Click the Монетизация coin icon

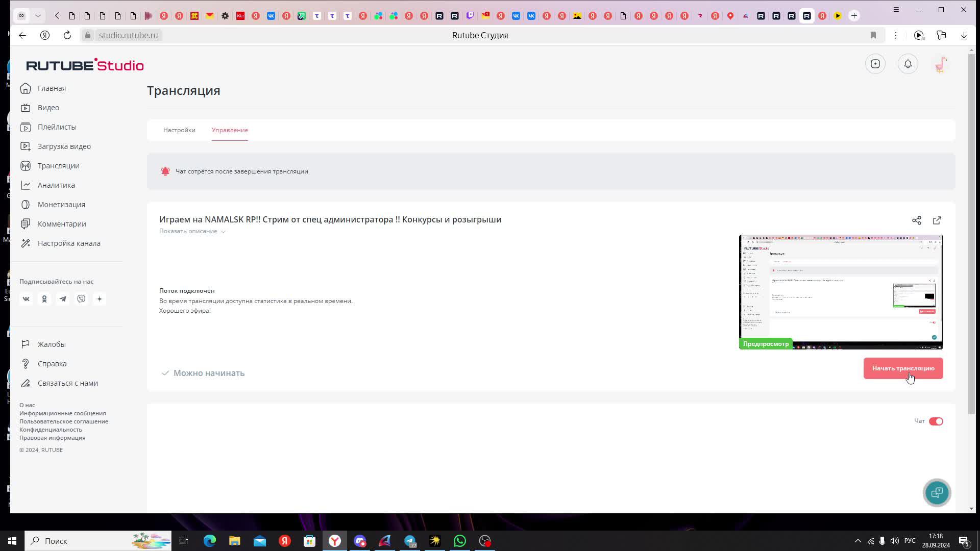click(x=26, y=205)
